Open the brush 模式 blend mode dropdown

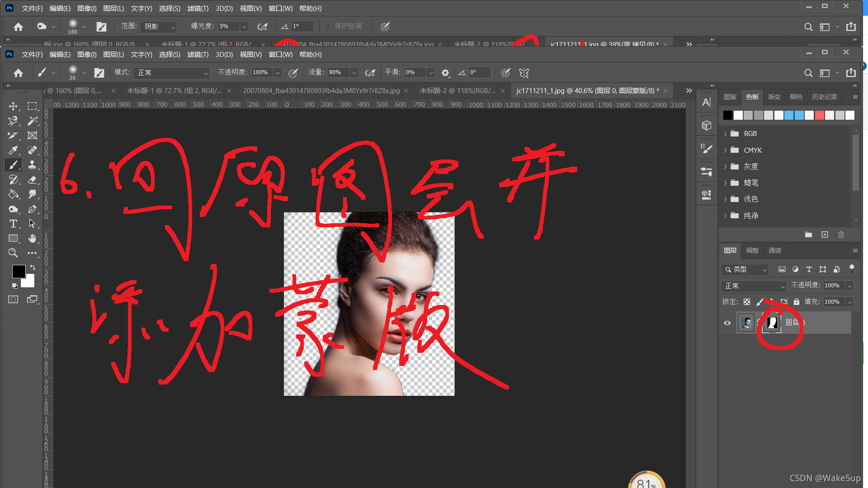pyautogui.click(x=172, y=73)
